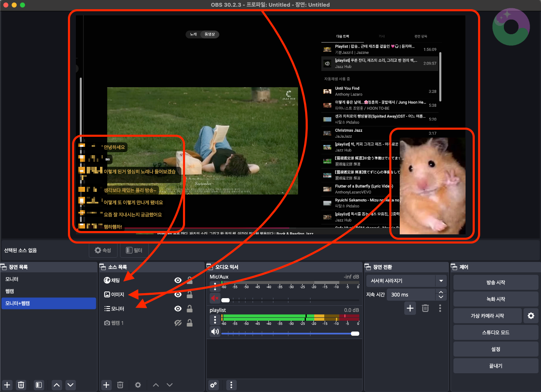Viewport: 541px width, 392px height.
Task: Open scene filters icon in 장면 목록 toolbar
Action: [38, 385]
